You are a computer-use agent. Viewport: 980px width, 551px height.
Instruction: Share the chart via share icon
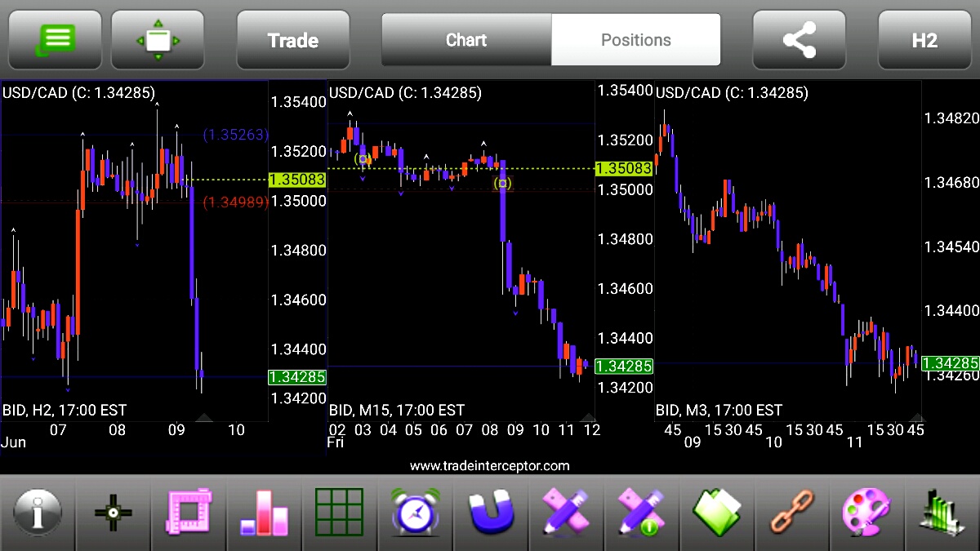pos(799,39)
